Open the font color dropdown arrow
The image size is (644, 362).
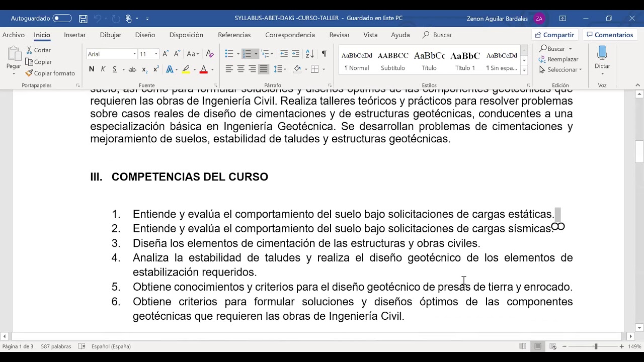[212, 69]
